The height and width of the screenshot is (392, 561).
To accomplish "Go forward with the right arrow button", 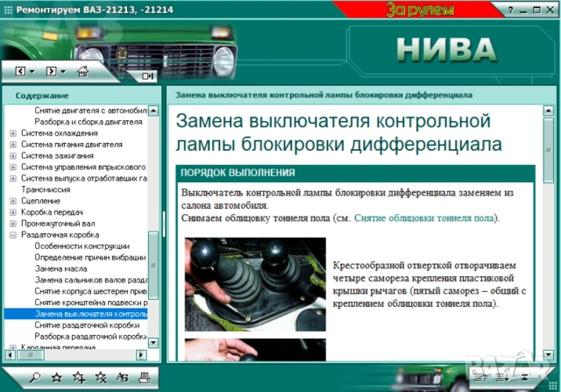I will click(x=51, y=71).
